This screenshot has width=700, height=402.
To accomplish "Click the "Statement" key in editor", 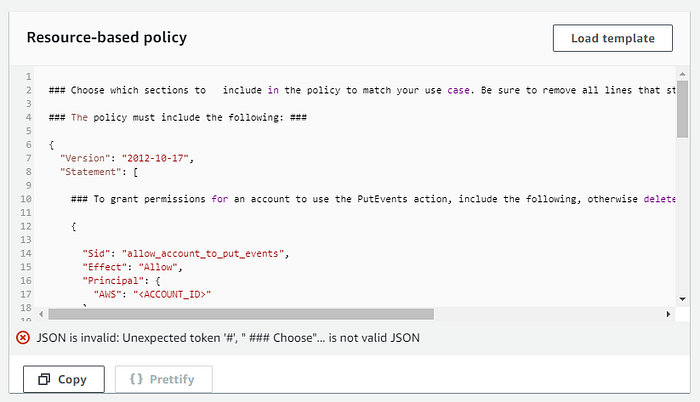I will pyautogui.click(x=91, y=172).
